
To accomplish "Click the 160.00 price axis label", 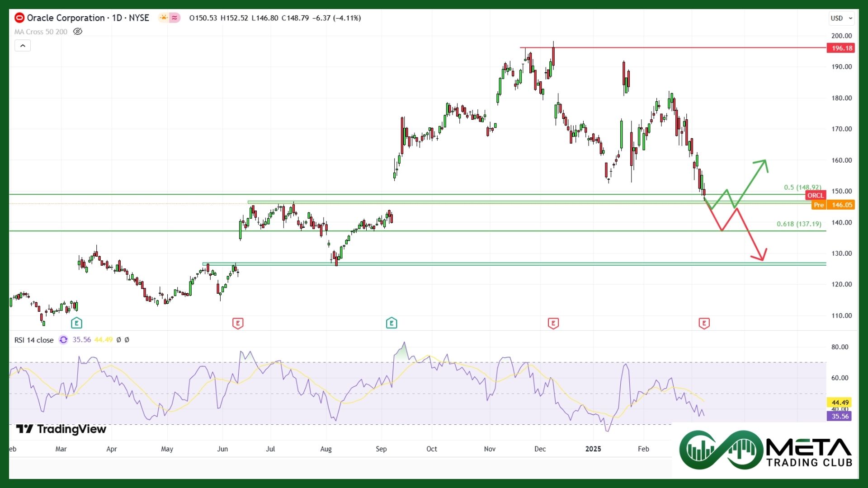I will click(841, 160).
